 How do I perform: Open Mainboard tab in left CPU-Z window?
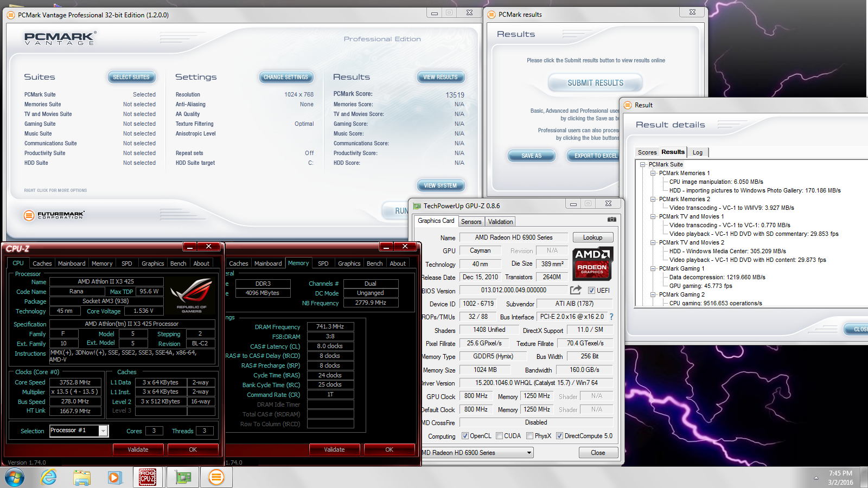tap(72, 264)
